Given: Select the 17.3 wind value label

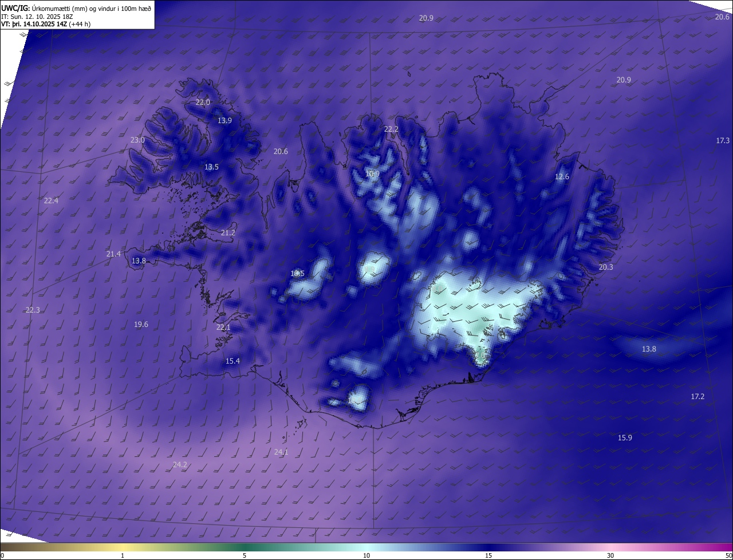Looking at the screenshot, I should pos(723,141).
